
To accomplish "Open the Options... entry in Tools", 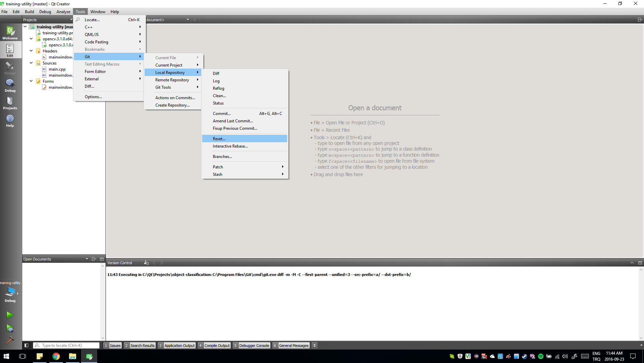I will pyautogui.click(x=109, y=97).
